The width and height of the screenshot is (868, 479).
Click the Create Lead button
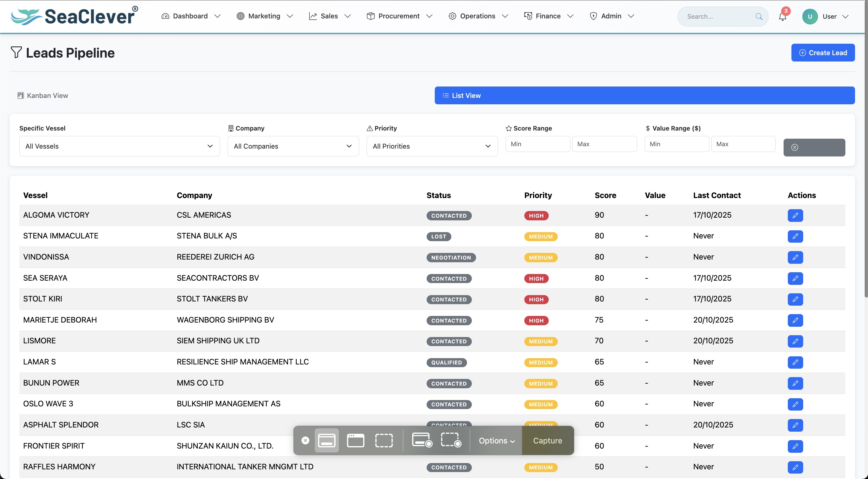coord(823,52)
